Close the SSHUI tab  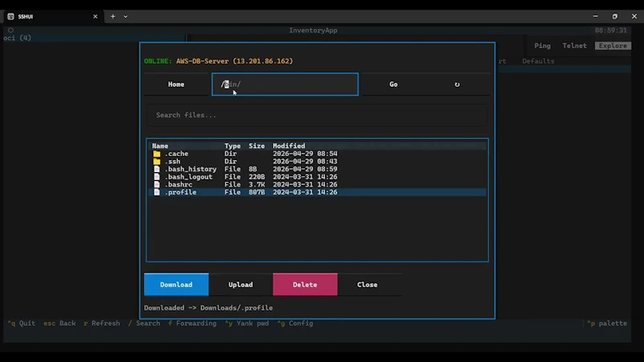[95, 16]
